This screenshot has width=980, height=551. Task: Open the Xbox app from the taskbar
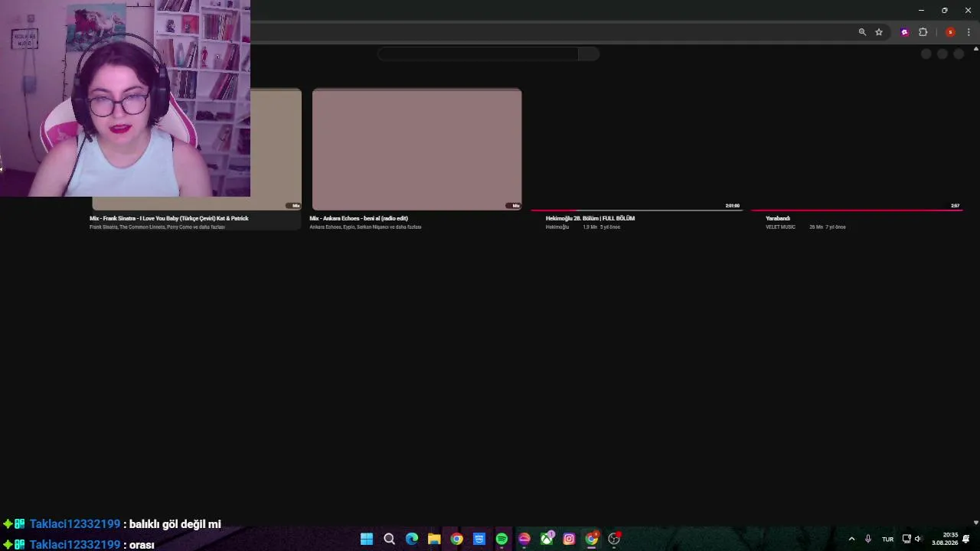point(547,539)
